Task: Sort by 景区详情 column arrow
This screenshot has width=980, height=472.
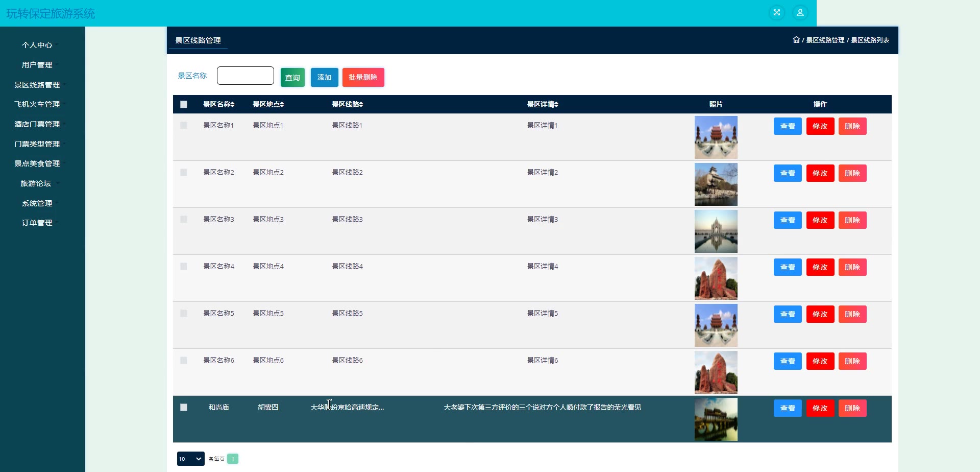Action: click(x=556, y=104)
